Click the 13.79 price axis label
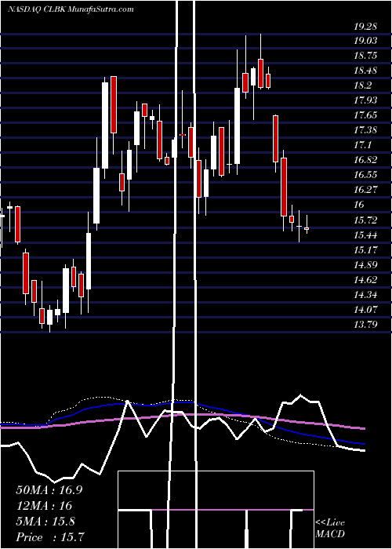This screenshot has width=392, height=549. click(x=365, y=324)
